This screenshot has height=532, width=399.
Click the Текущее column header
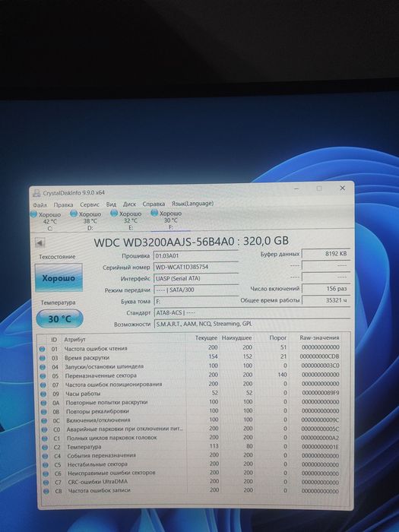[x=206, y=338]
